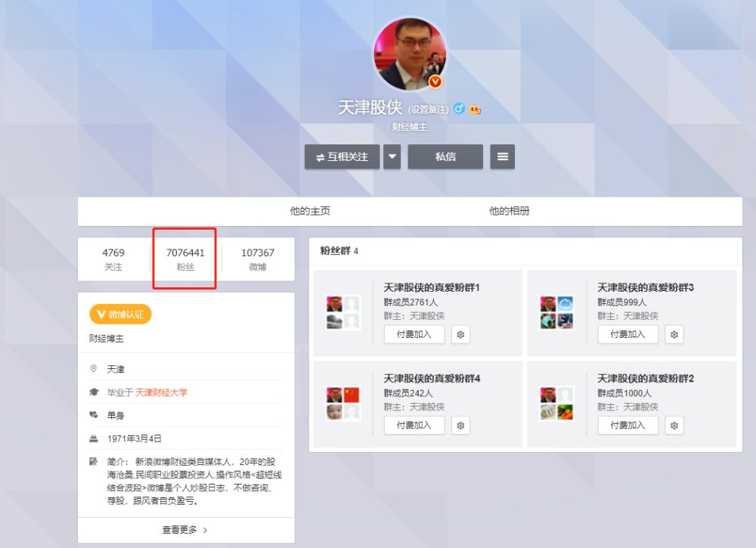Click the location pin icon next to 天津
This screenshot has height=548, width=756.
(94, 369)
